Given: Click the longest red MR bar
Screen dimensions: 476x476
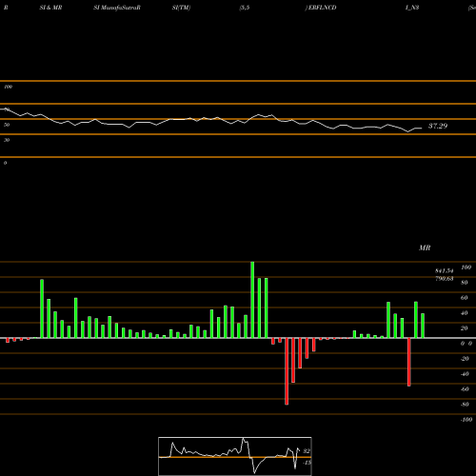Looking at the screenshot, I should (287, 371).
